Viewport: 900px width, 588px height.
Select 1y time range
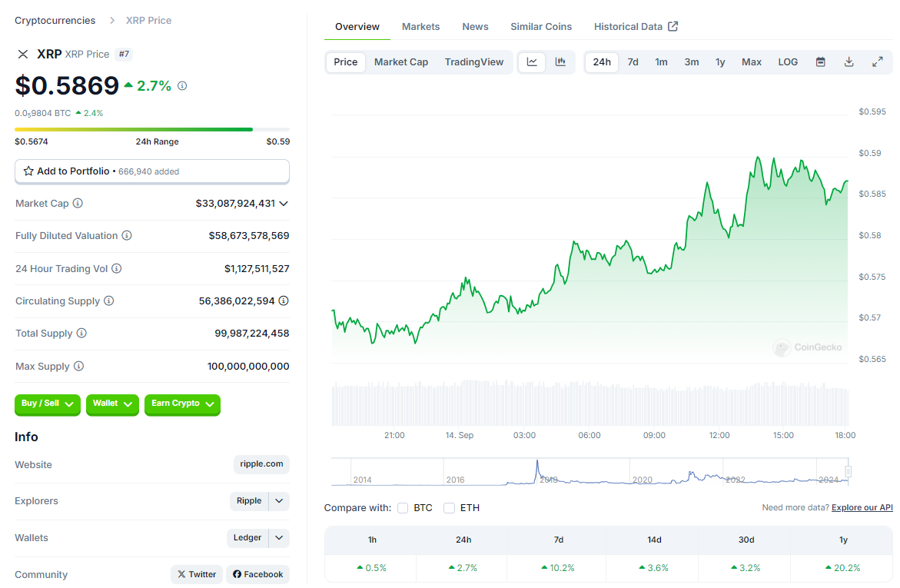coord(720,62)
